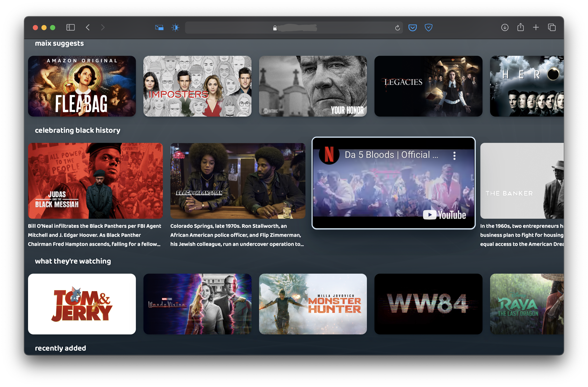
Task: Go back to the previous page
Action: click(88, 27)
